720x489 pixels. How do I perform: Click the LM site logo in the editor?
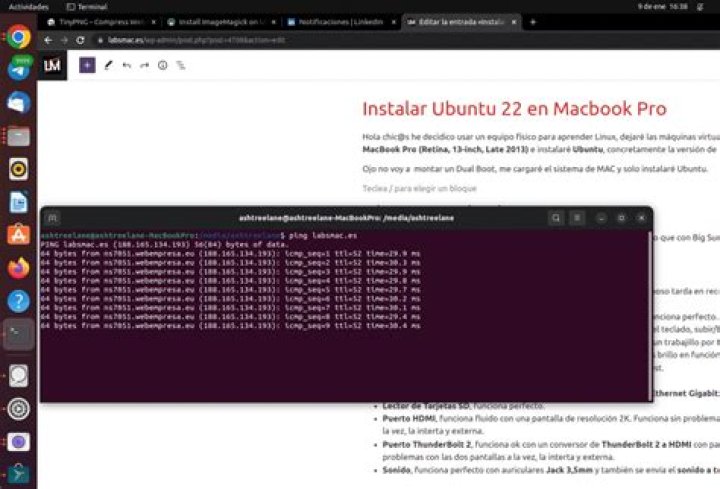(x=52, y=65)
